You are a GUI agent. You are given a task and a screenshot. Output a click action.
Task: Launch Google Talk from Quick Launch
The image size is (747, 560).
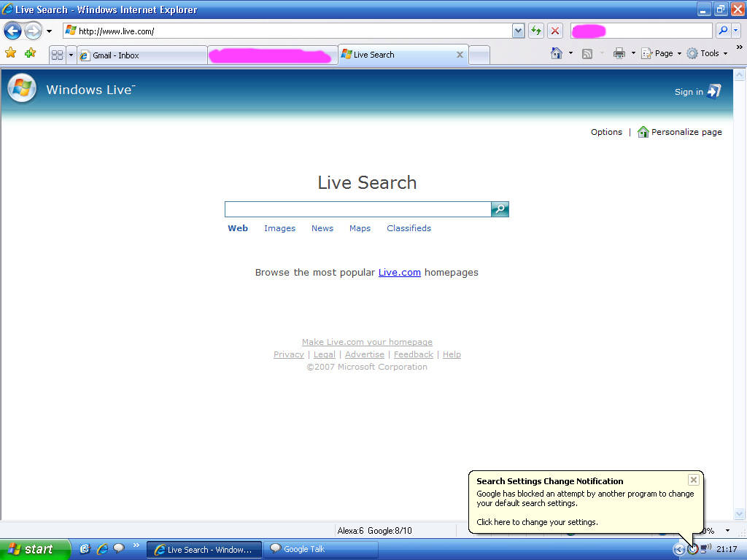119,548
